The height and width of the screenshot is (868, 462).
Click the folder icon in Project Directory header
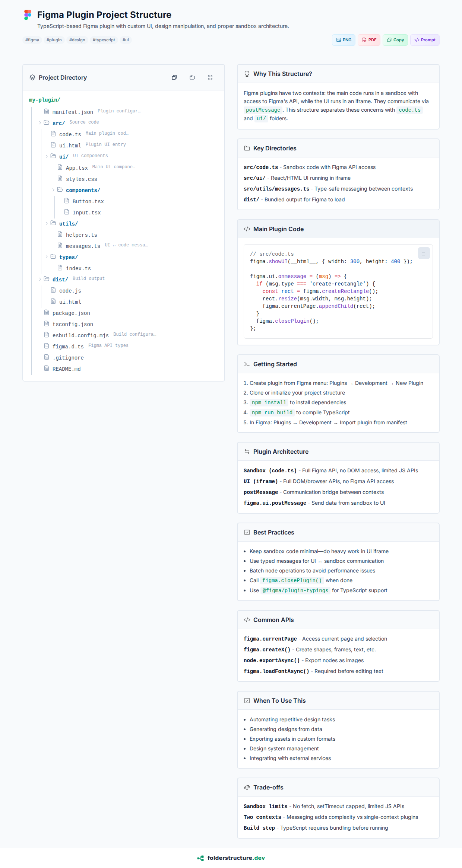(x=192, y=77)
